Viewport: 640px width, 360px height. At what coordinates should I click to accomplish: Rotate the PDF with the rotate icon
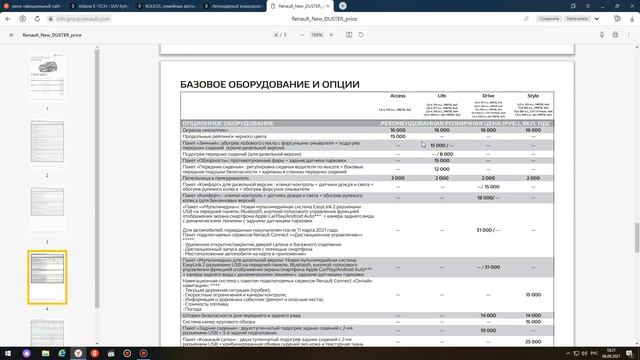click(x=361, y=35)
